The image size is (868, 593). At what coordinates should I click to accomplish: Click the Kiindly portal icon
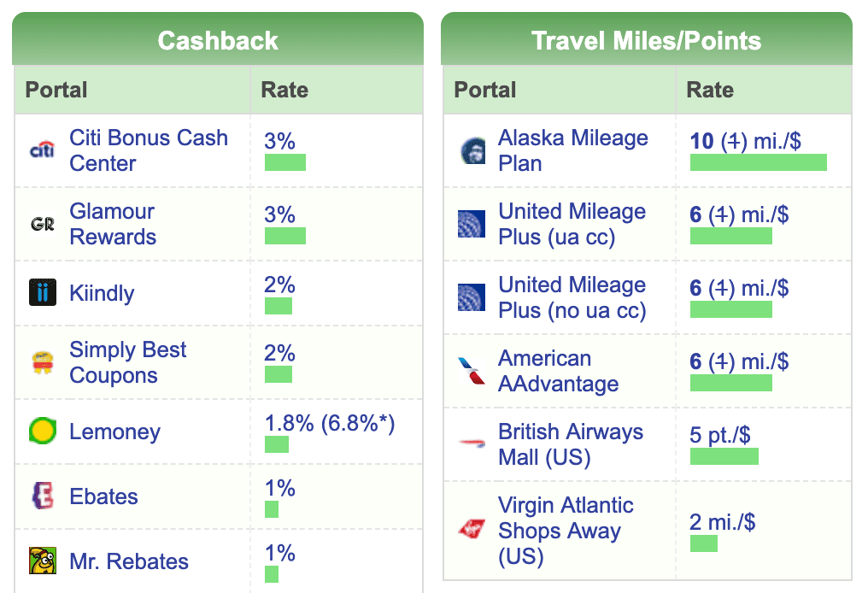pos(42,293)
